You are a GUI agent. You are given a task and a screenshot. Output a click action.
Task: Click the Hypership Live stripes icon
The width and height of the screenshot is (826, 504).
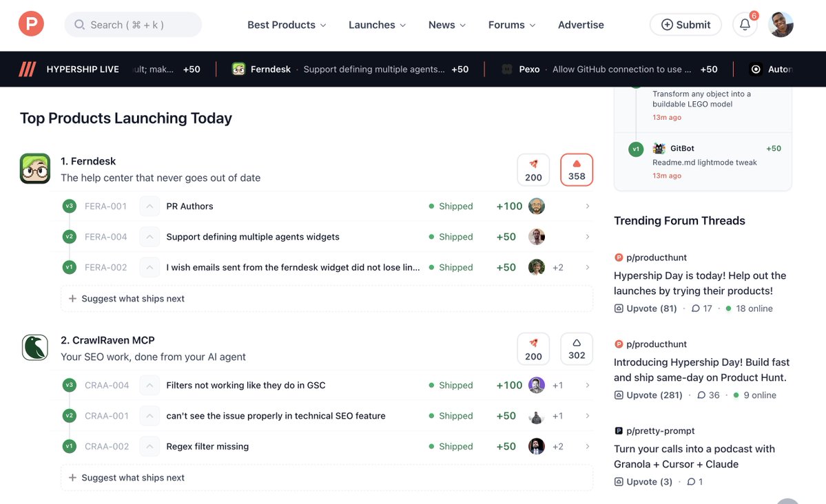[x=28, y=69]
